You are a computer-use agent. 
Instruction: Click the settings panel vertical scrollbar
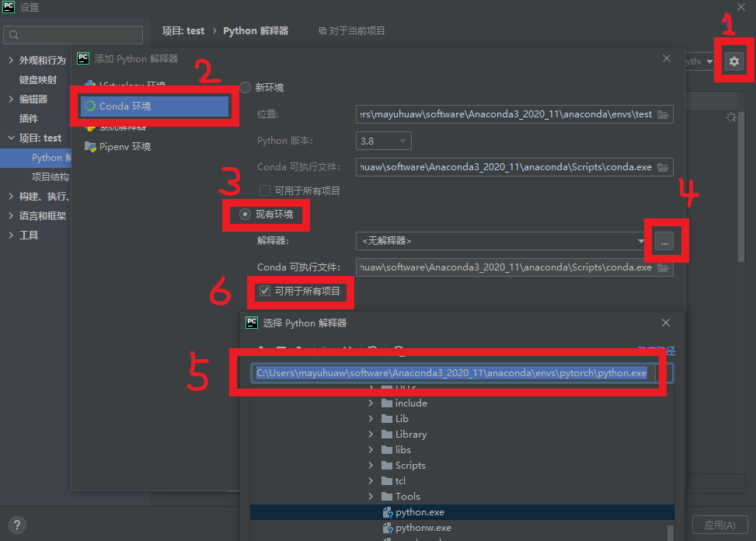tap(741, 187)
